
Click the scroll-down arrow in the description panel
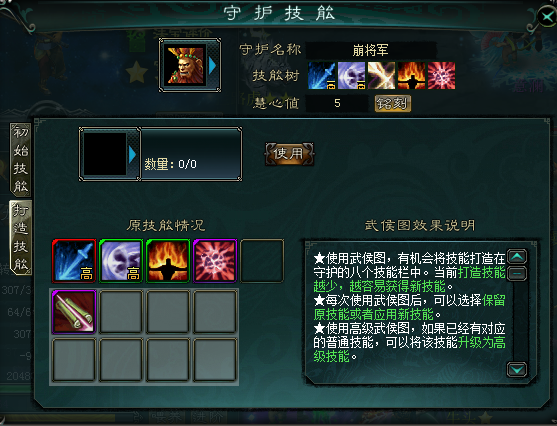(x=517, y=370)
